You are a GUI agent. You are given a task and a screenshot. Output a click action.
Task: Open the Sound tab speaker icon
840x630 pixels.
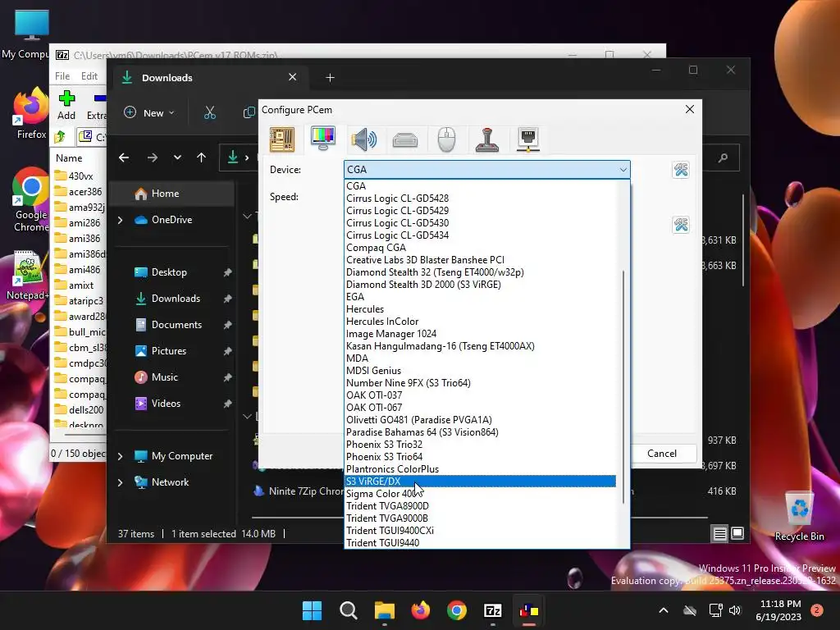pos(363,139)
